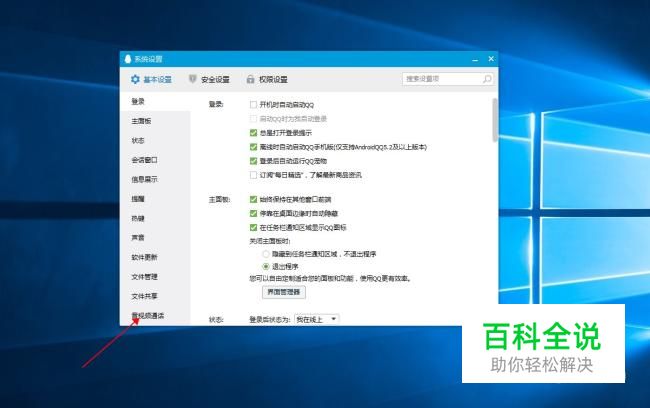Close the 系统设置 window

tap(491, 59)
